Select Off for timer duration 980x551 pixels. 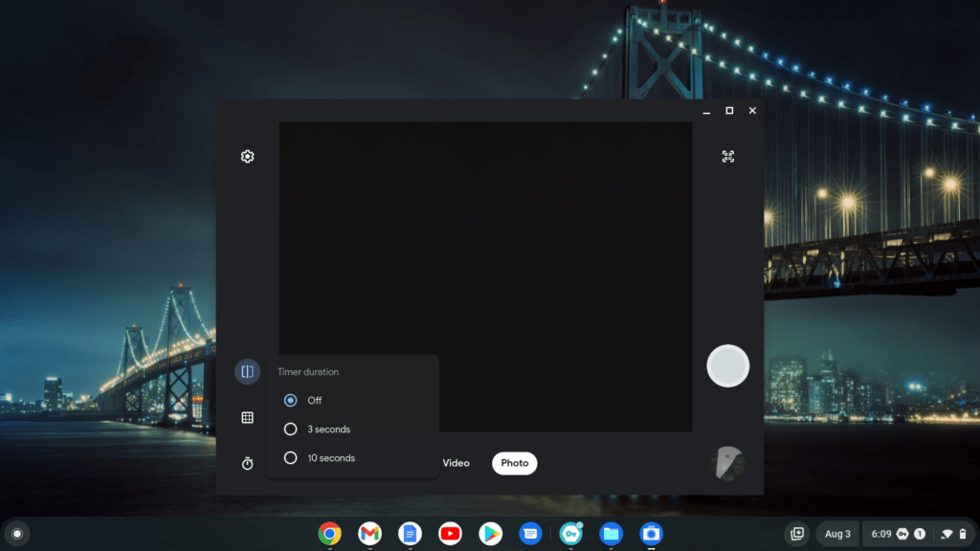[x=290, y=400]
